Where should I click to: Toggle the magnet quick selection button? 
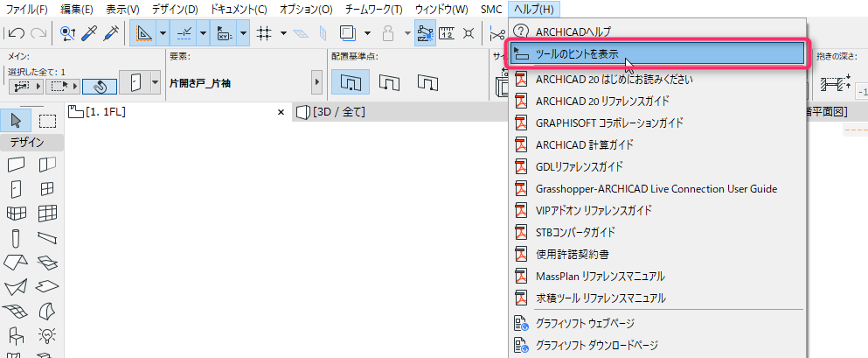pyautogui.click(x=100, y=87)
